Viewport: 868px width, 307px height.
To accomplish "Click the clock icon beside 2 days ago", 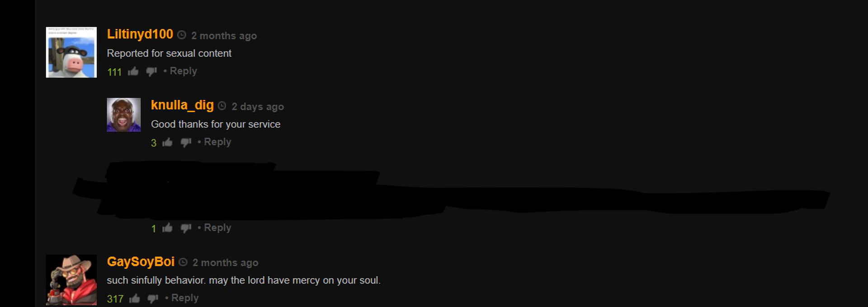I will (222, 106).
